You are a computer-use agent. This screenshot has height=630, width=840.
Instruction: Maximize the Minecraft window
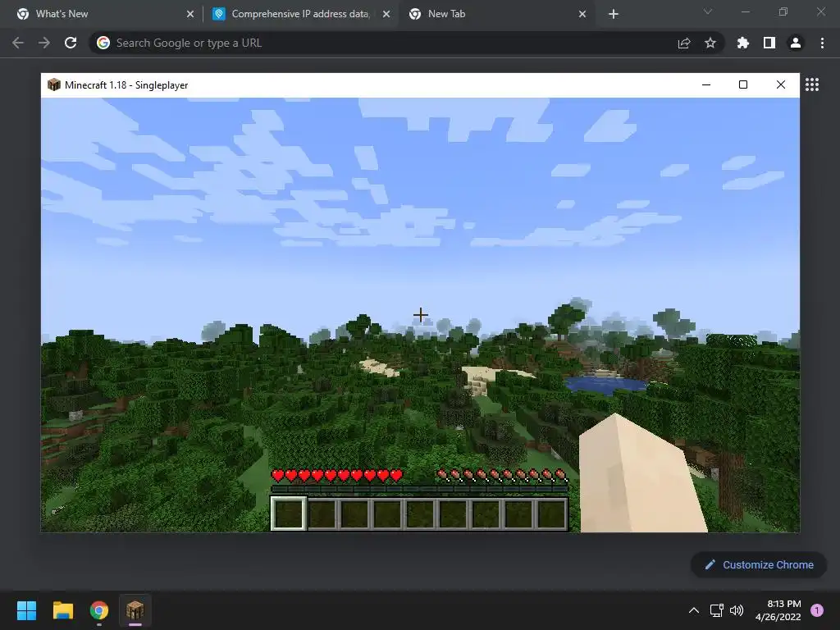coord(743,84)
